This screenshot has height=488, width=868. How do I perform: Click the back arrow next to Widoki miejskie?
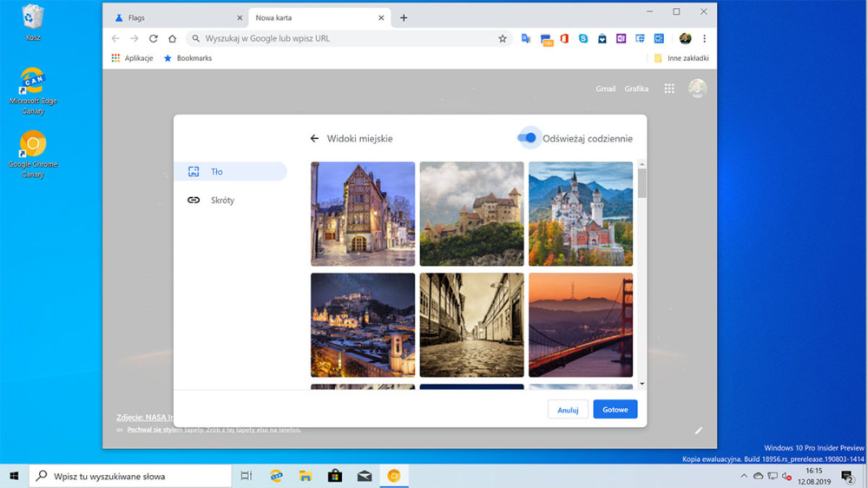(314, 138)
